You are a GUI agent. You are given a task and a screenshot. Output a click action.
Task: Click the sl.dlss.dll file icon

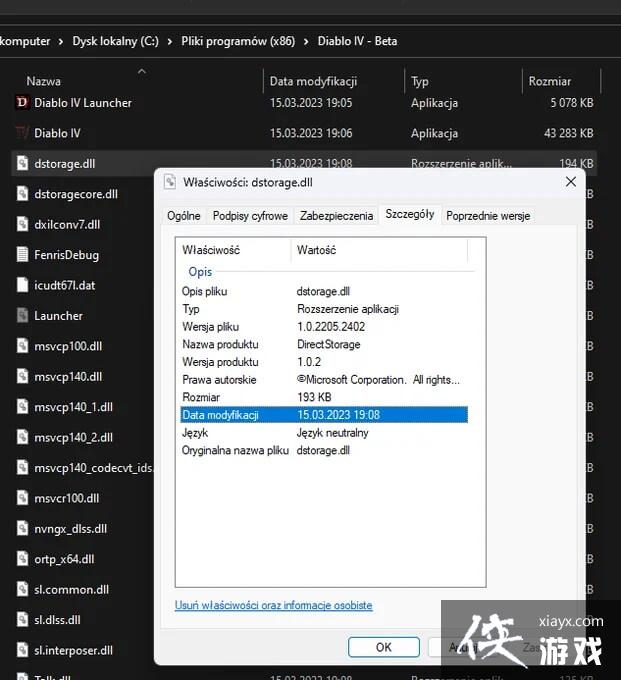pyautogui.click(x=22, y=619)
